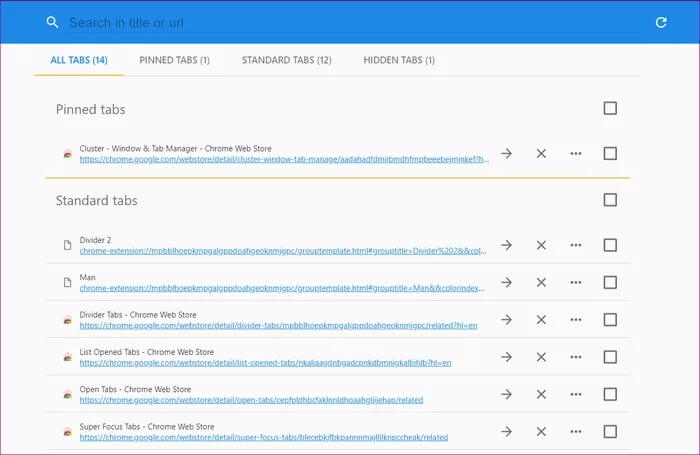Go to Super Focus Tabs via arrow icon
The image size is (700, 455).
pyautogui.click(x=506, y=431)
